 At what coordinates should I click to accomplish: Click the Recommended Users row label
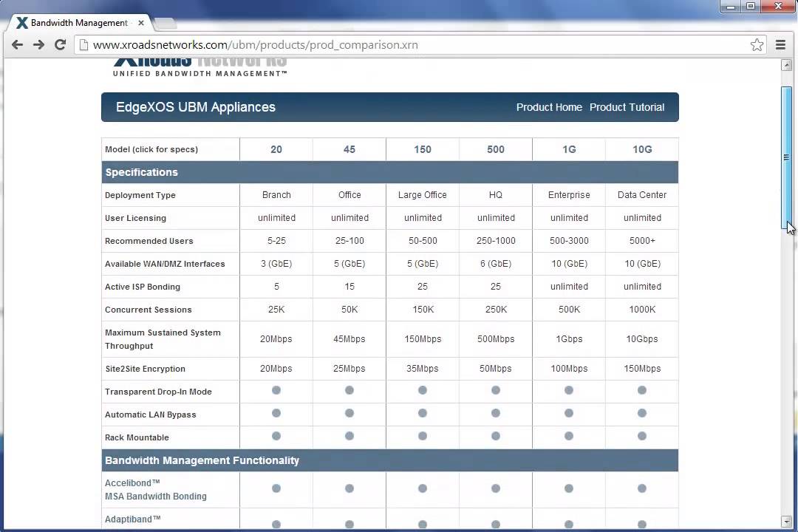149,241
